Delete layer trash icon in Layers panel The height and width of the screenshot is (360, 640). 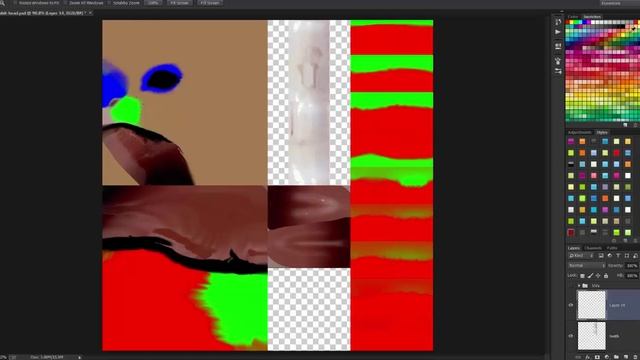(635, 357)
